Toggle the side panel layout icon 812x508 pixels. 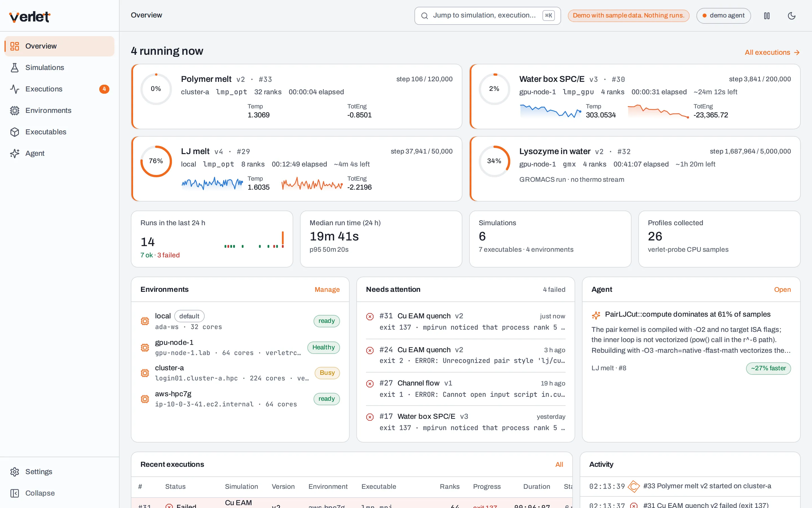tap(767, 16)
